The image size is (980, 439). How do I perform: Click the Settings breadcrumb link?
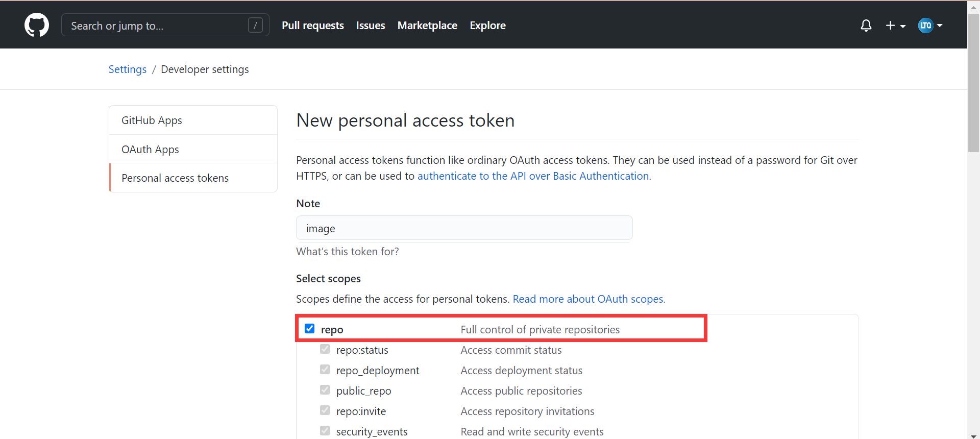point(128,69)
